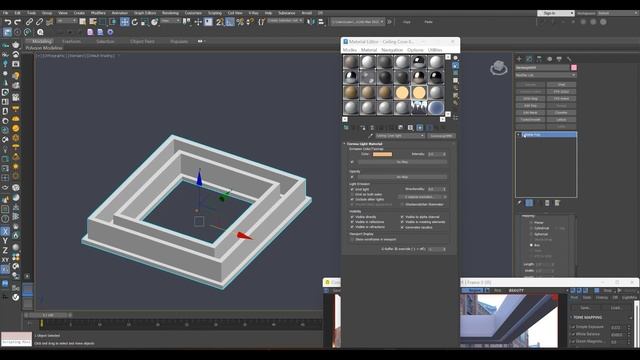The width and height of the screenshot is (640, 360).
Task: Open the Select by Name tool
Action: (x=93, y=22)
